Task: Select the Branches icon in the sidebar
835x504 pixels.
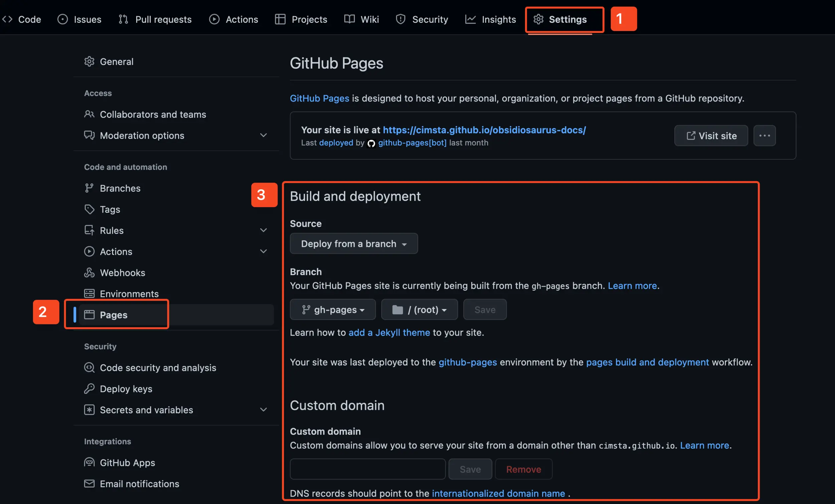Action: 90,188
